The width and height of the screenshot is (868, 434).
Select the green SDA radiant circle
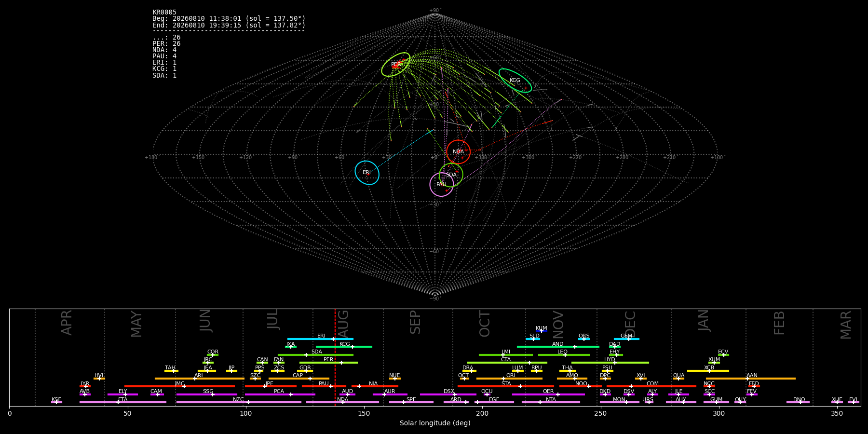[x=451, y=175]
